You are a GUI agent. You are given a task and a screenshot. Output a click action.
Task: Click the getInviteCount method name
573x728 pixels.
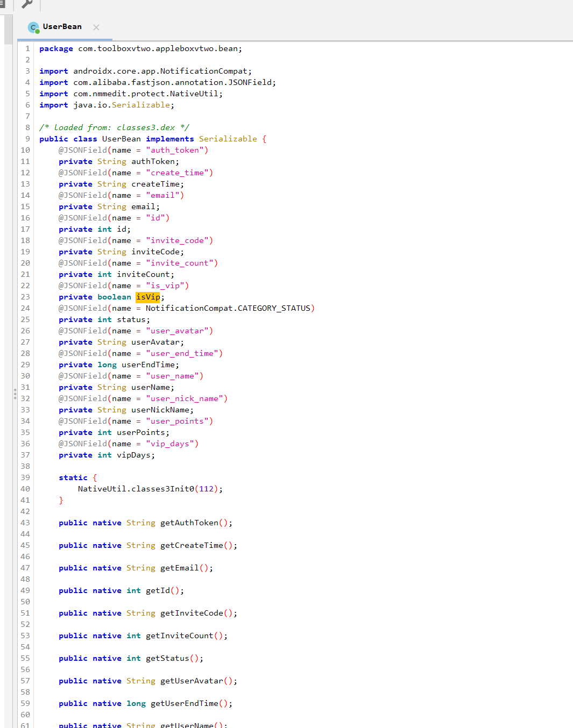coord(182,635)
